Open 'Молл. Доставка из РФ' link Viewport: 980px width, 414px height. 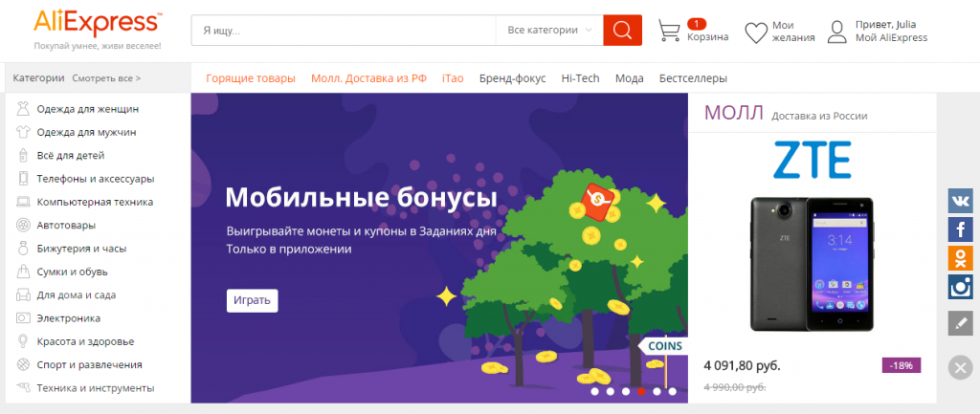click(368, 78)
